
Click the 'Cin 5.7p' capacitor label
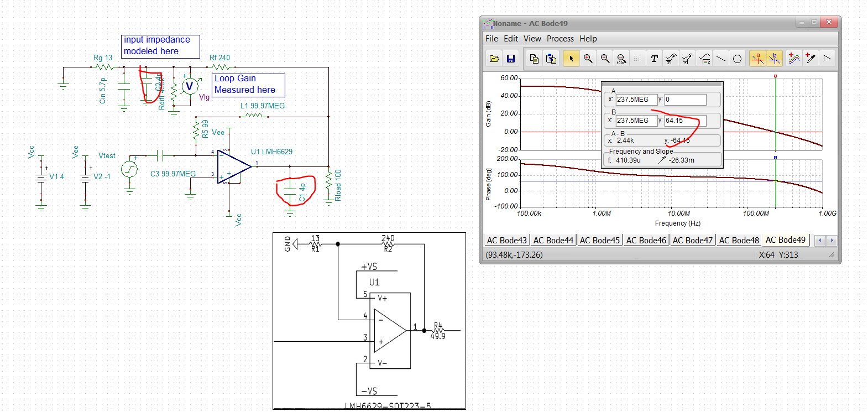(102, 91)
